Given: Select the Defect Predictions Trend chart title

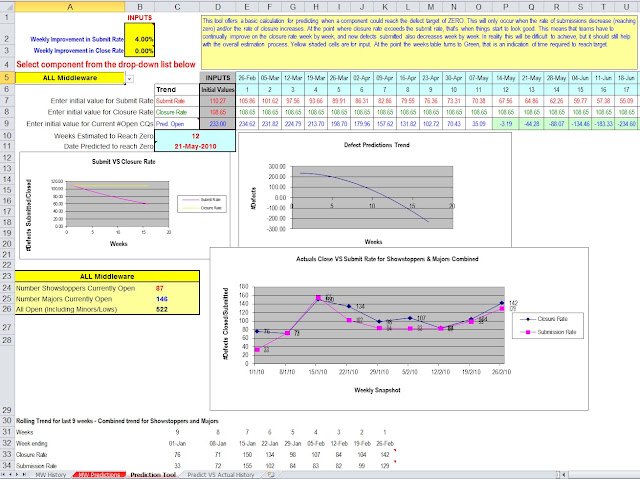Looking at the screenshot, I should pyautogui.click(x=376, y=145).
